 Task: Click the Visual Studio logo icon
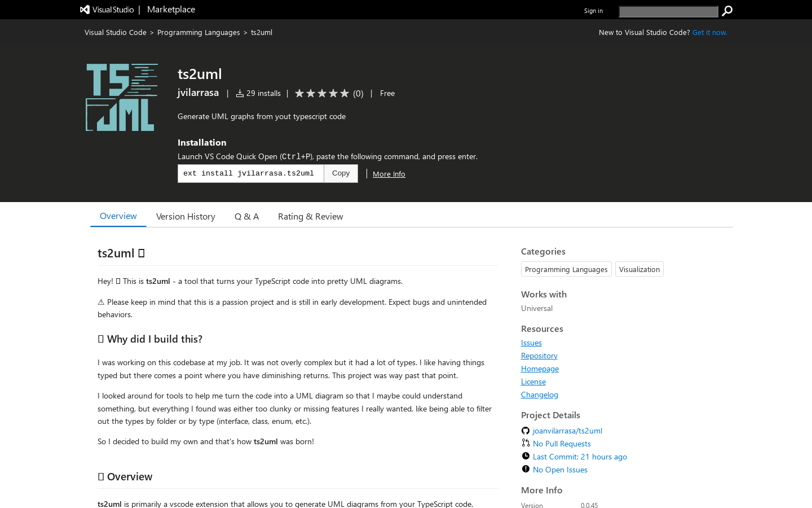85,10
